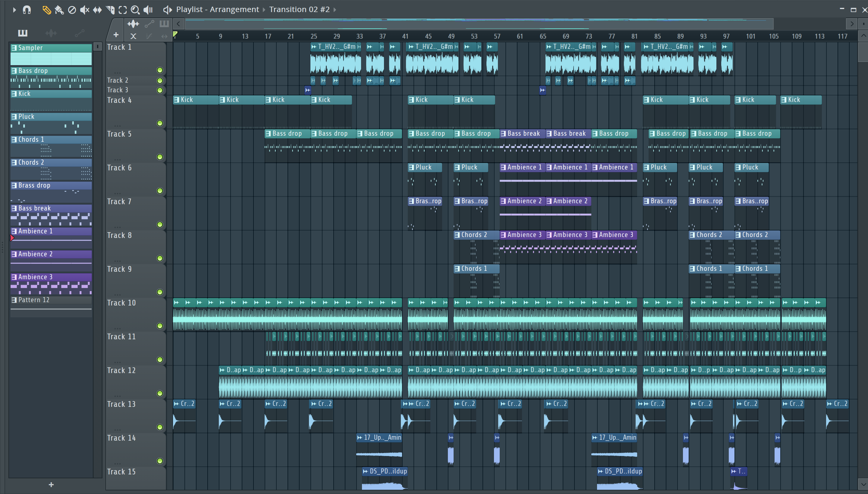Open the arrow after Transition 02 #2
Screen dimensions: 868x494
335,10
